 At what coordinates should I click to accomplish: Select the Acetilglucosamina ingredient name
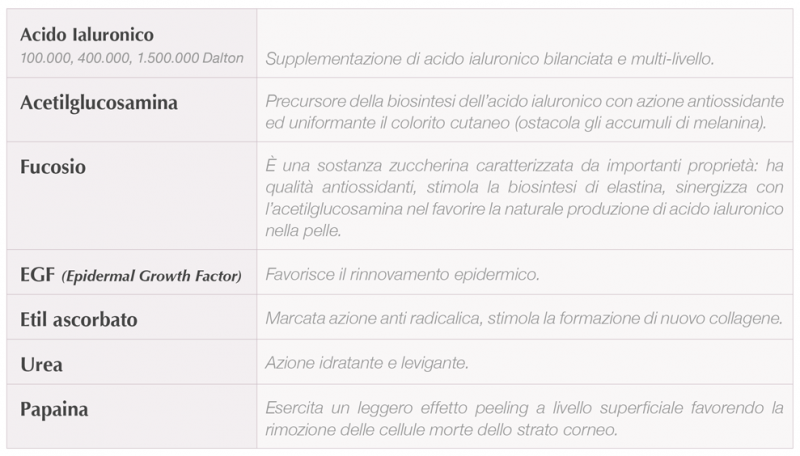[x=99, y=103]
